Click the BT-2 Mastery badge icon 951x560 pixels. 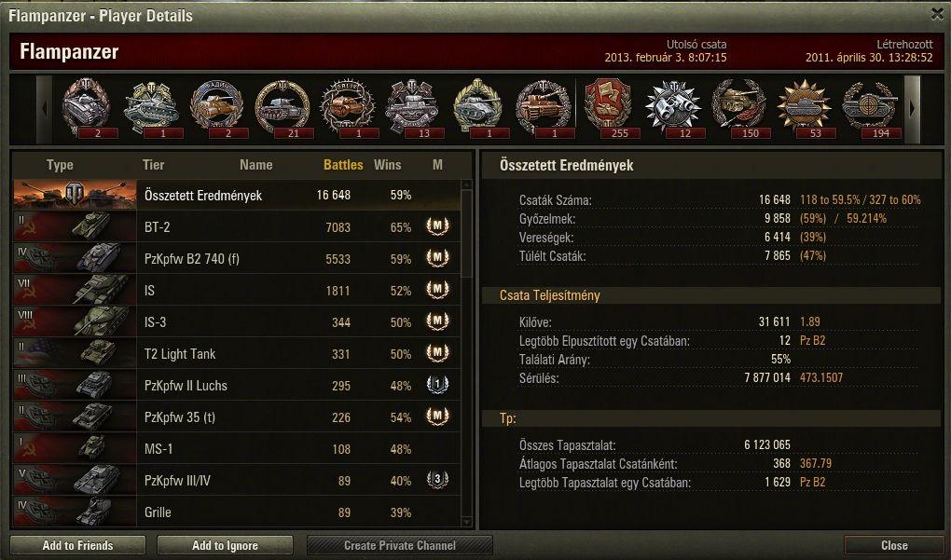[437, 226]
